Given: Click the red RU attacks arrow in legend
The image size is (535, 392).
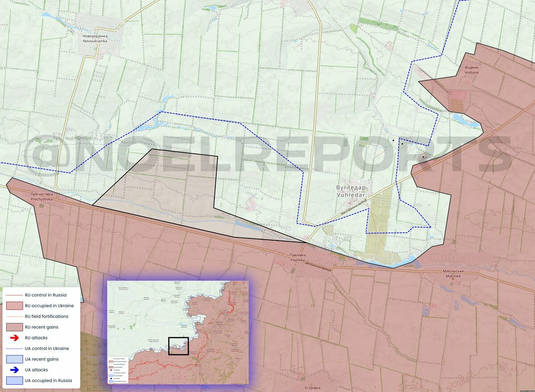Looking at the screenshot, I should tap(14, 338).
